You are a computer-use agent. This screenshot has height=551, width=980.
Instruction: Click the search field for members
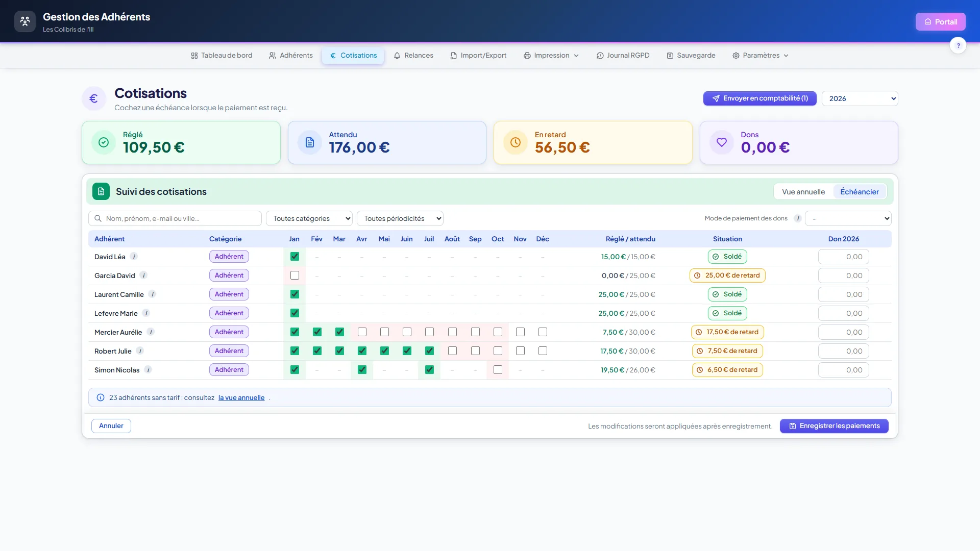tap(175, 218)
